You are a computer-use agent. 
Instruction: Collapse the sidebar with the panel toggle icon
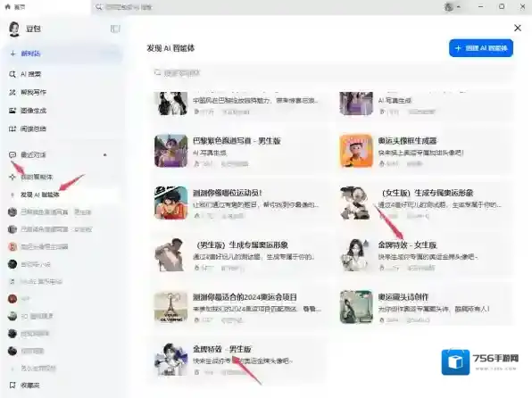pos(115,29)
